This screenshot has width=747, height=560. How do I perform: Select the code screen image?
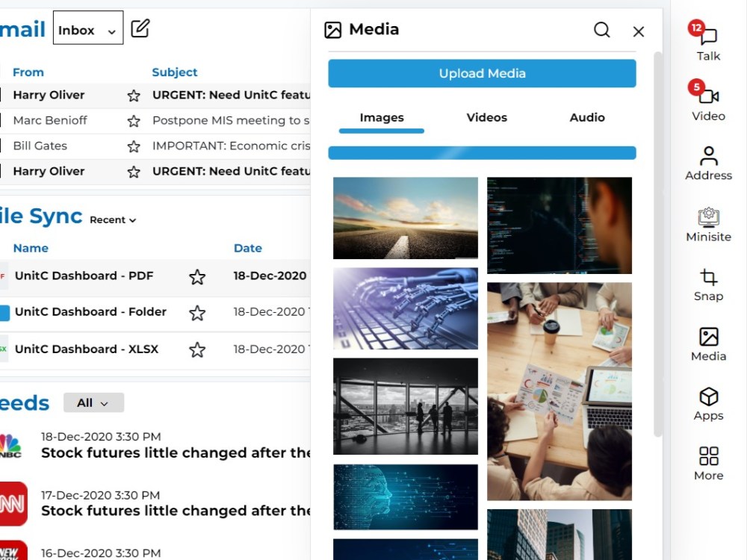(x=560, y=225)
